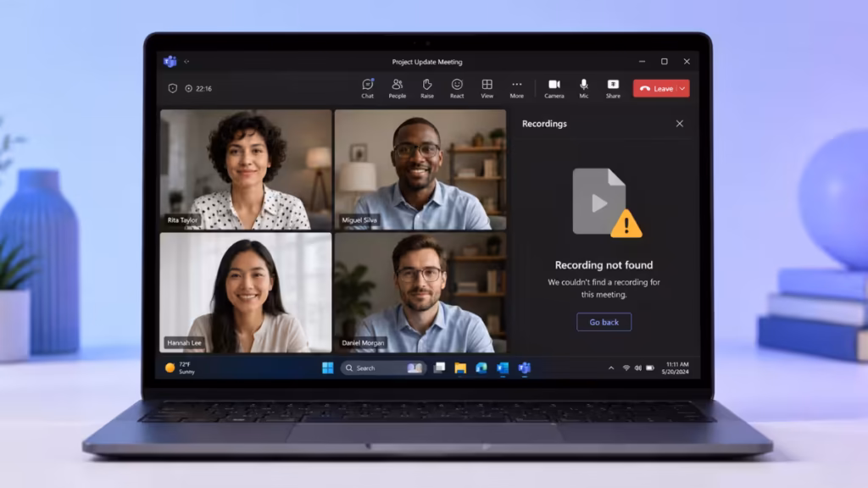Click the missing recording warning icon
Viewport: 868px width, 488px height.
point(626,224)
